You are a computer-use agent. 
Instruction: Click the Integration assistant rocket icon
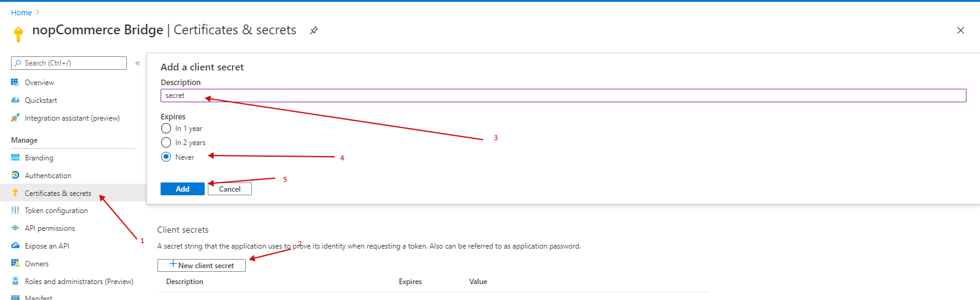click(x=15, y=118)
